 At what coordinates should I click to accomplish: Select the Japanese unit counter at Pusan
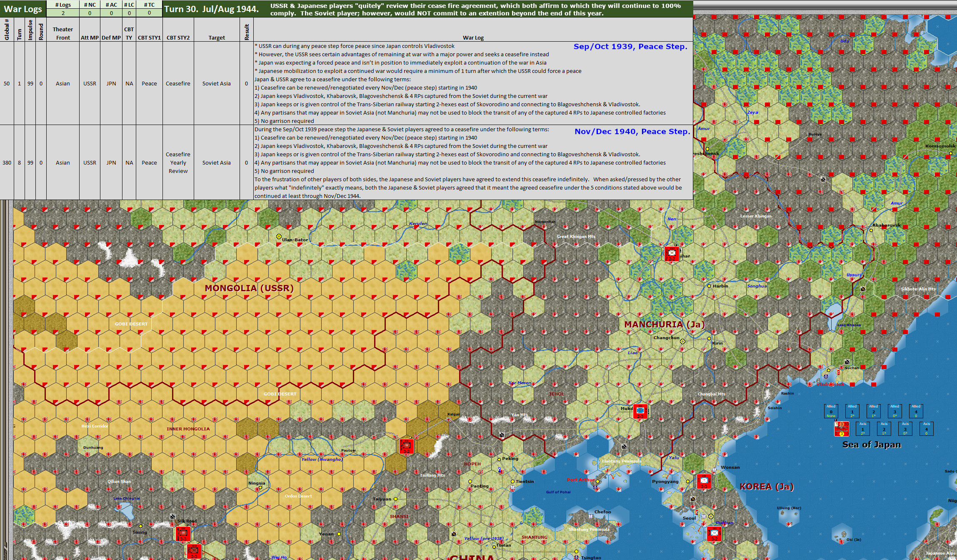pyautogui.click(x=714, y=534)
